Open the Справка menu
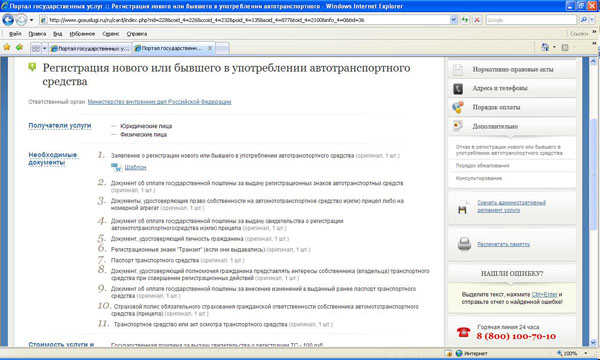This screenshot has height=360, width=600. pos(137,34)
